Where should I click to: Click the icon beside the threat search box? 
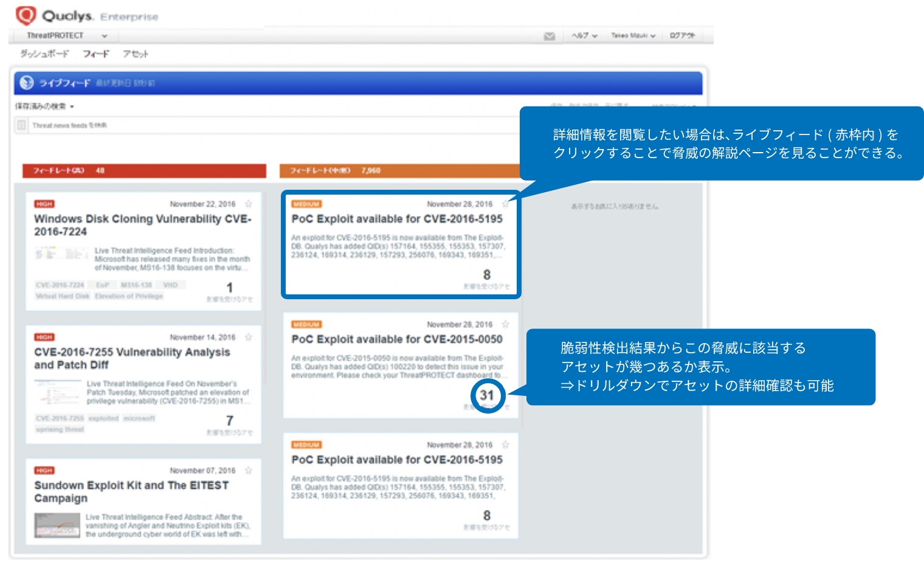21,125
